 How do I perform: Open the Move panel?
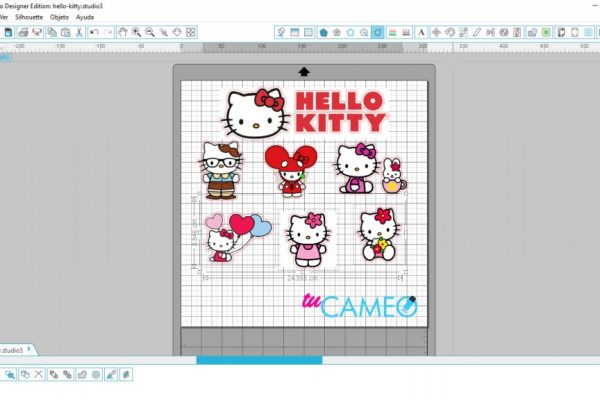pyautogui.click(x=436, y=33)
